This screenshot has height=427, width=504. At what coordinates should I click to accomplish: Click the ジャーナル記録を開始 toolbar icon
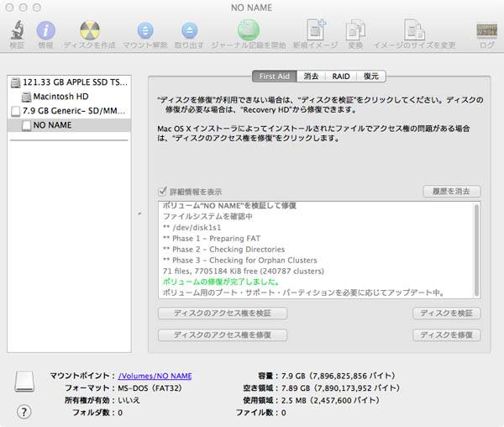pyautogui.click(x=248, y=31)
